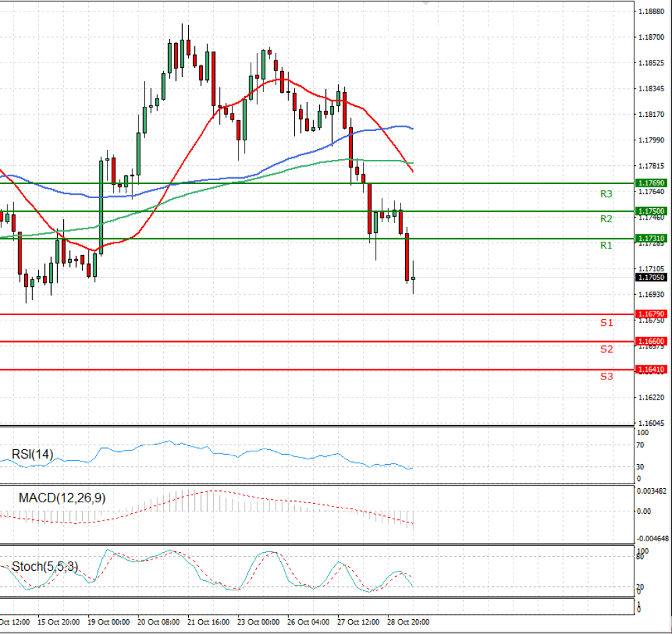Click the current price 1.17050 tag
This screenshot has width=672, height=634.
click(x=651, y=277)
